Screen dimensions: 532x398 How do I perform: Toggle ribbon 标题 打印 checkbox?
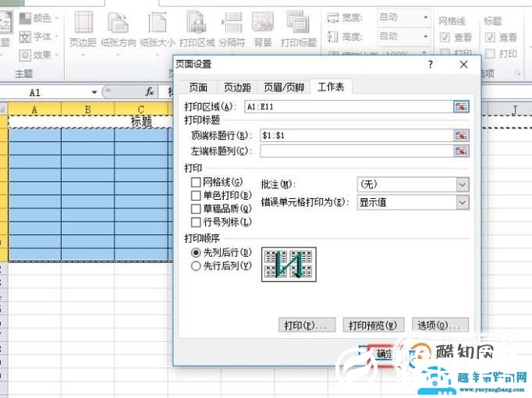tap(490, 54)
